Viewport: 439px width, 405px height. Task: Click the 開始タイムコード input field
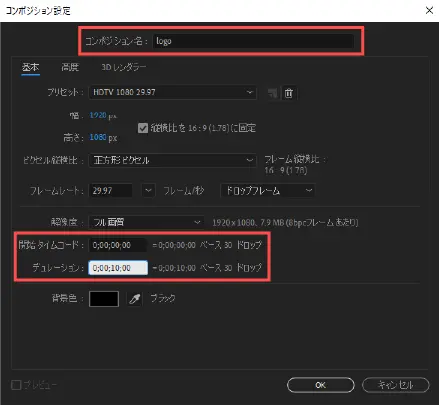tap(118, 245)
